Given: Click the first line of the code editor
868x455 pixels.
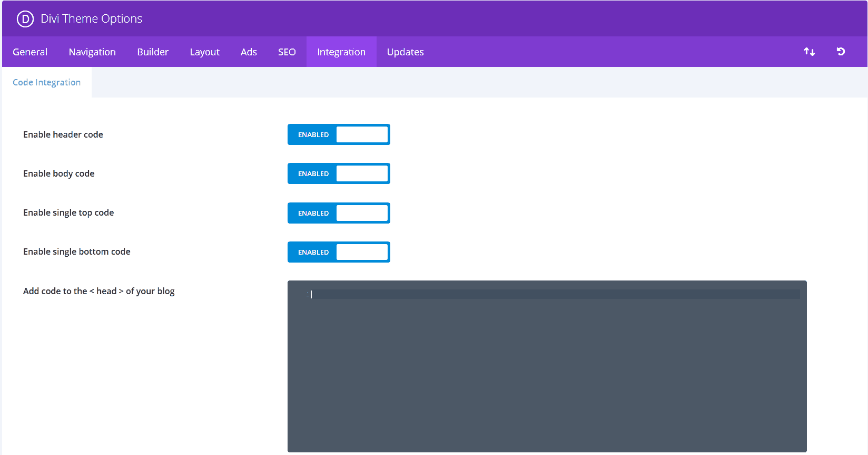Looking at the screenshot, I should pos(556,294).
